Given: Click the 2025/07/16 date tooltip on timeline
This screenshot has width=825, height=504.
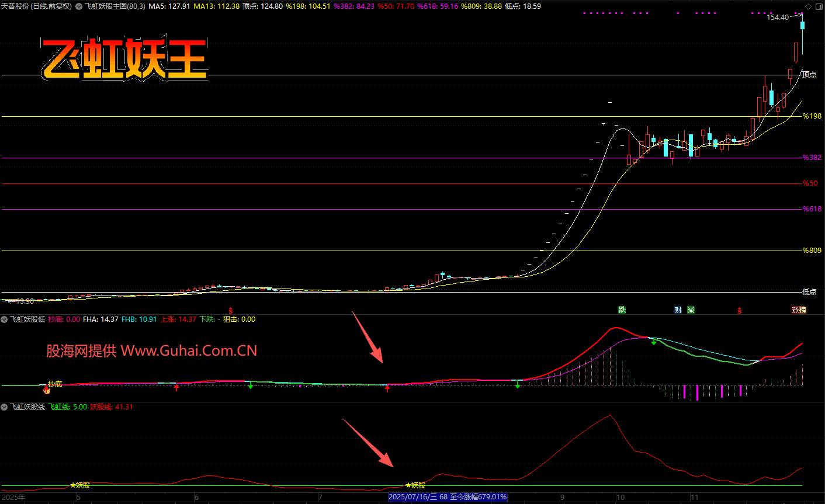Looking at the screenshot, I should (x=448, y=497).
